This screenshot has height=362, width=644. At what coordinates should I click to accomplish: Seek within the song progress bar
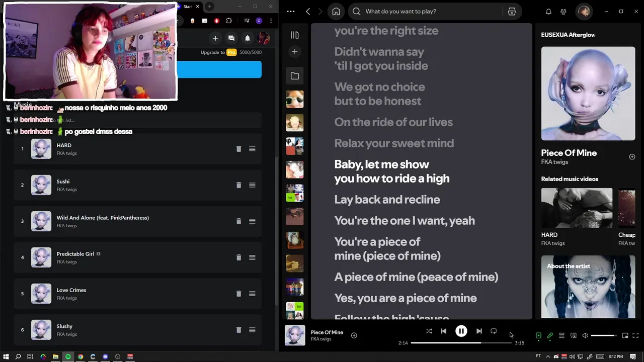coord(461,343)
